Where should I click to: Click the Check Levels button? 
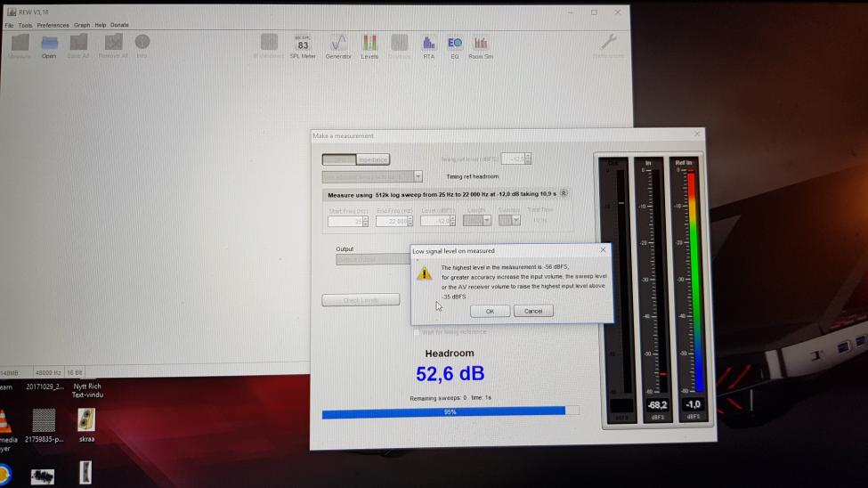coord(361,300)
